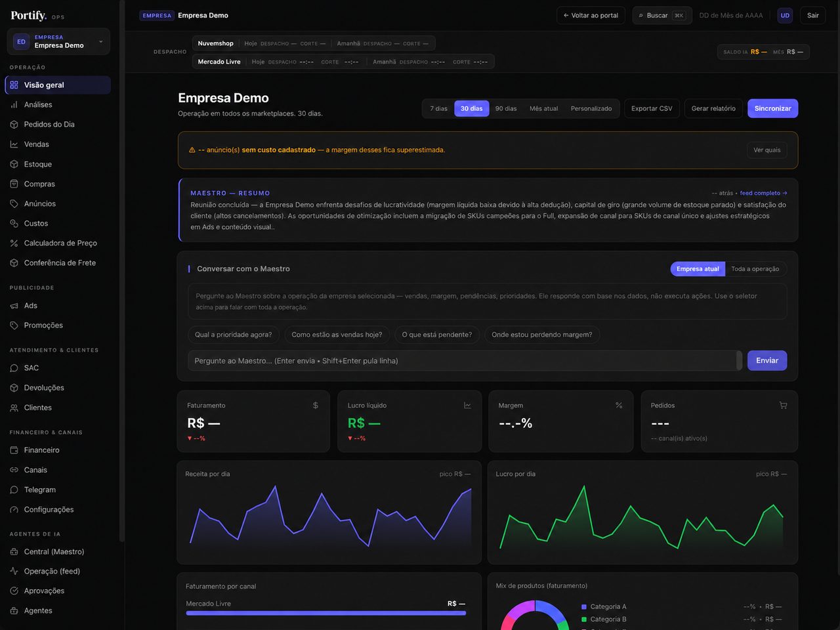Click suggestion 'O que está pendente?'
This screenshot has height=630, width=840.
[437, 335]
